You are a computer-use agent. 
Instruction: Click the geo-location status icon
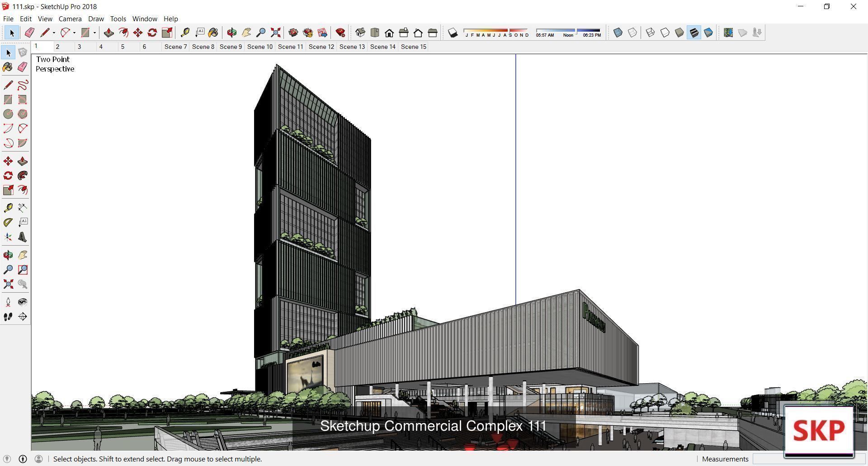tap(7, 459)
